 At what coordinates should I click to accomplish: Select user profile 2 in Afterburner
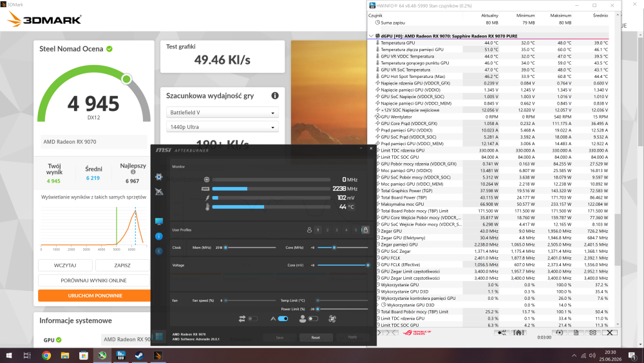pyautogui.click(x=327, y=230)
